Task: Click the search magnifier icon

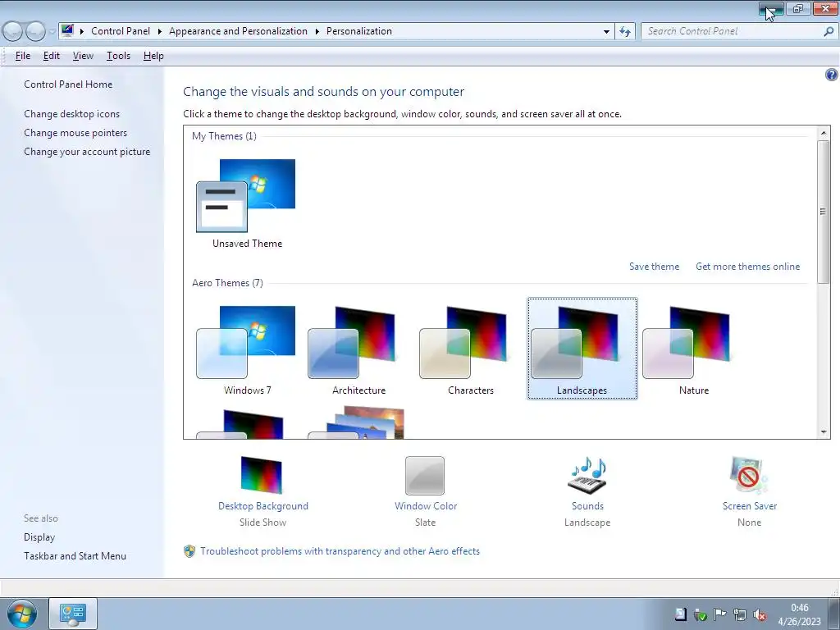Action: pyautogui.click(x=829, y=31)
